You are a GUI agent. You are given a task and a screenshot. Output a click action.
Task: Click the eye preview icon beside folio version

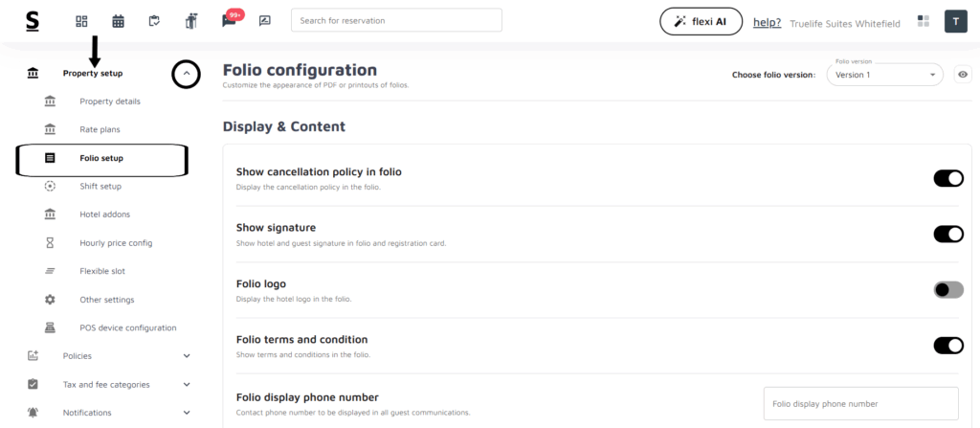click(963, 75)
